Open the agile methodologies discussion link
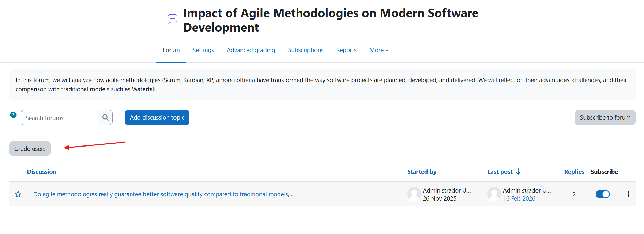This screenshot has height=234, width=644. 164,194
